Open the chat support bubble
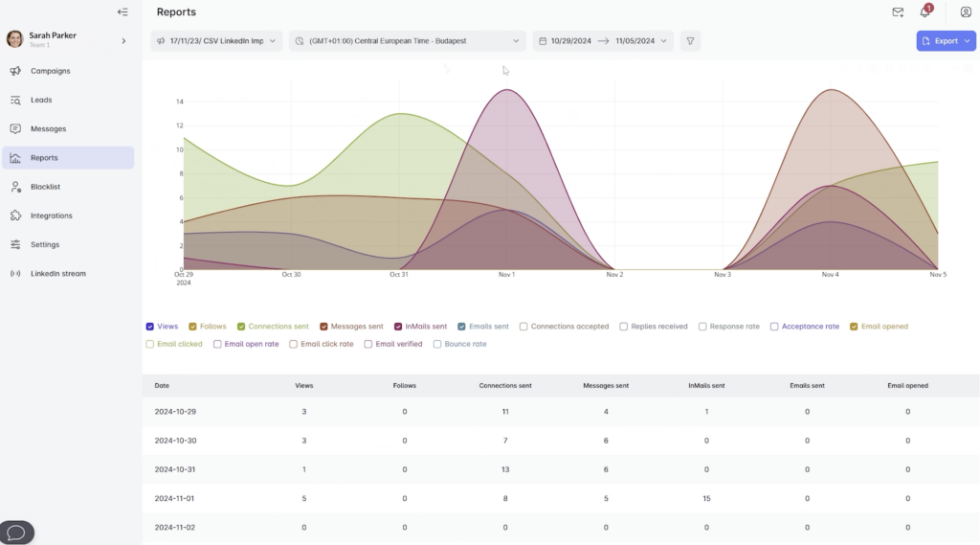Viewport: 980px width, 545px height. click(x=16, y=532)
